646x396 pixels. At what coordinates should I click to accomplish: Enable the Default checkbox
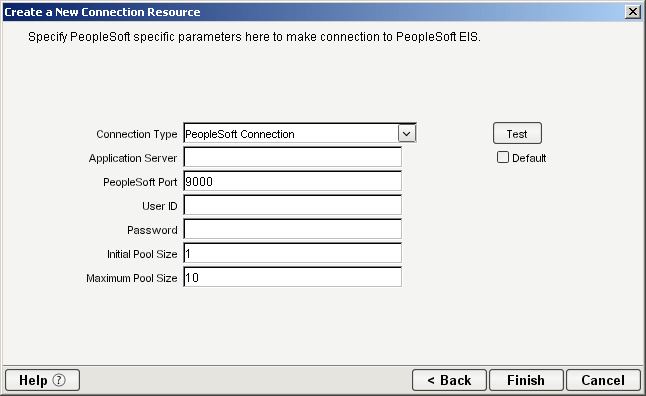tap(503, 157)
